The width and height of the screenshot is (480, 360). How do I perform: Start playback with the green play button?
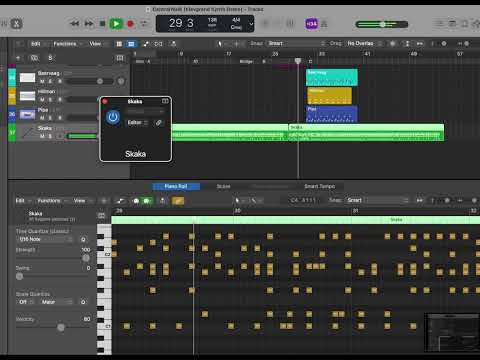pos(116,24)
